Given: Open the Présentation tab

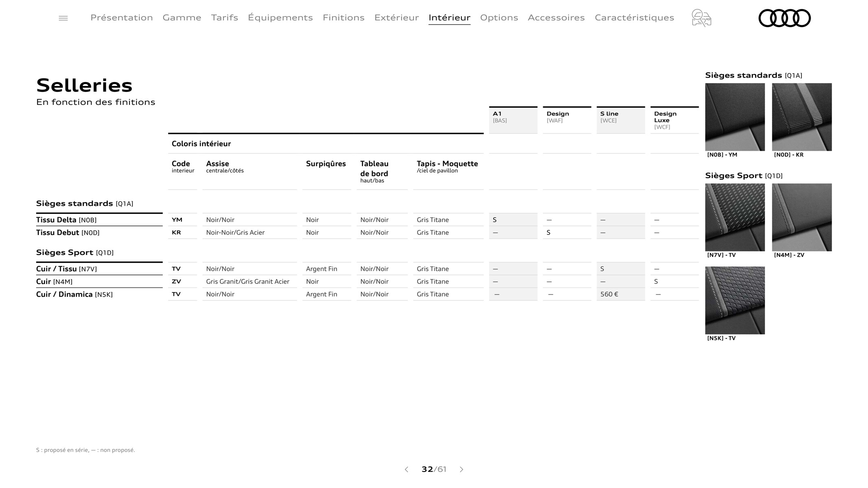Looking at the screenshot, I should [122, 17].
